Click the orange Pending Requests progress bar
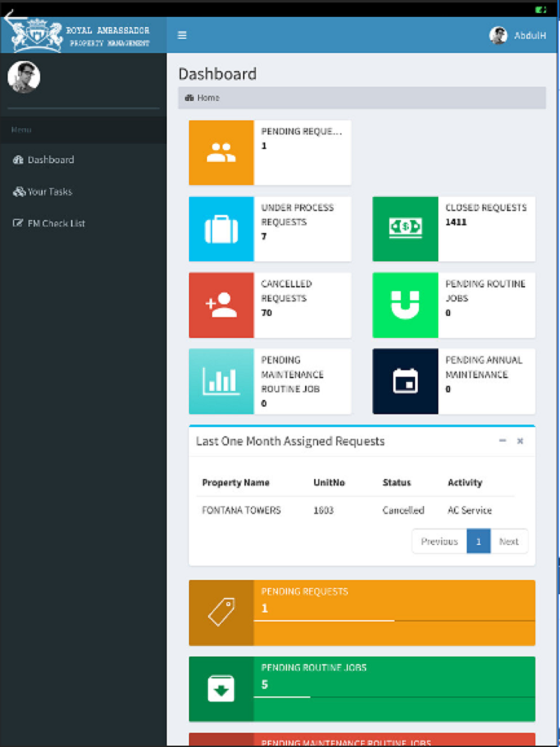560x747 pixels. pos(394,621)
